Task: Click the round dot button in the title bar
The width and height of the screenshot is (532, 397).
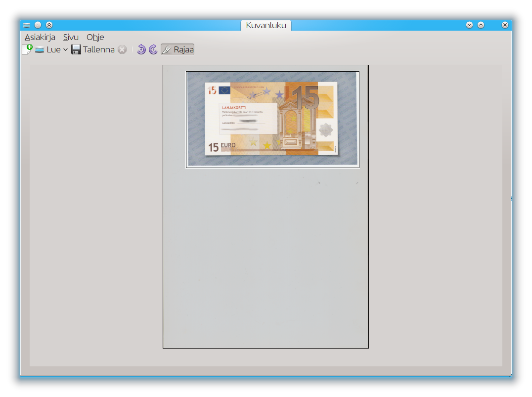Action: pos(38,25)
